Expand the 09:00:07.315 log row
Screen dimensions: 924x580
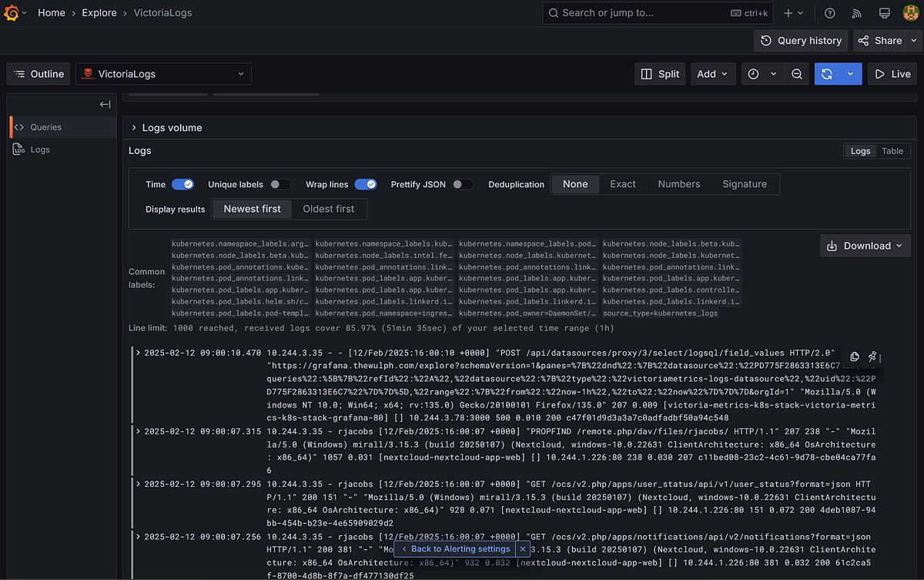(x=138, y=431)
